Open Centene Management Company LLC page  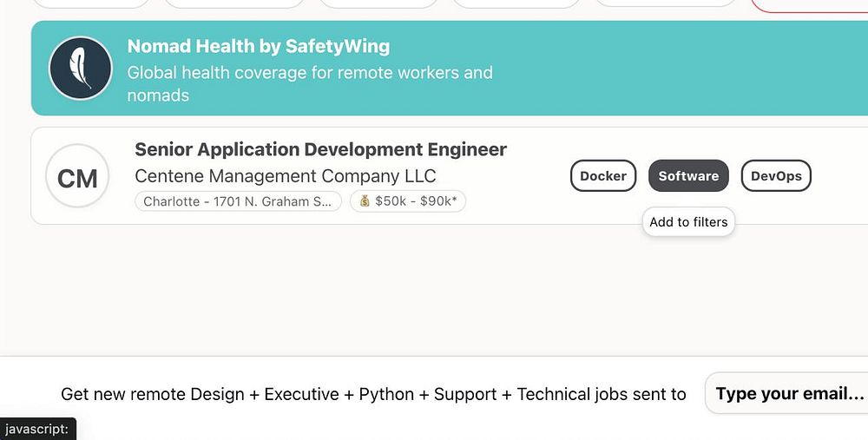tap(285, 176)
